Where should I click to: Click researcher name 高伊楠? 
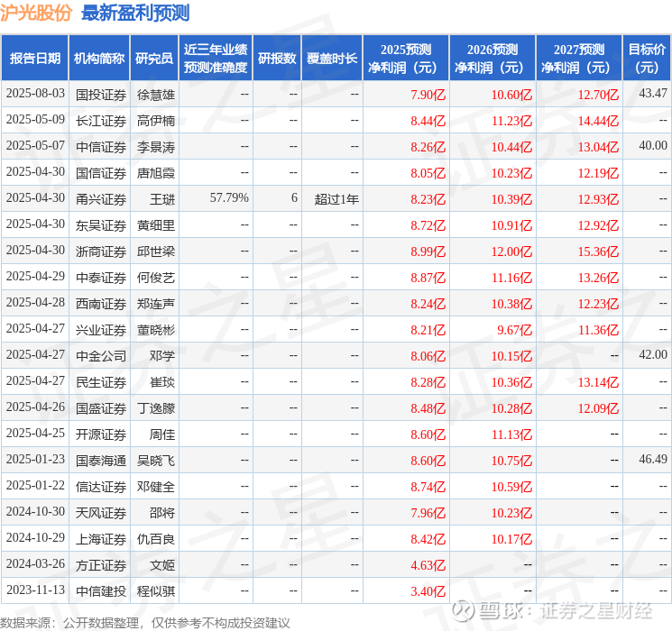point(155,121)
